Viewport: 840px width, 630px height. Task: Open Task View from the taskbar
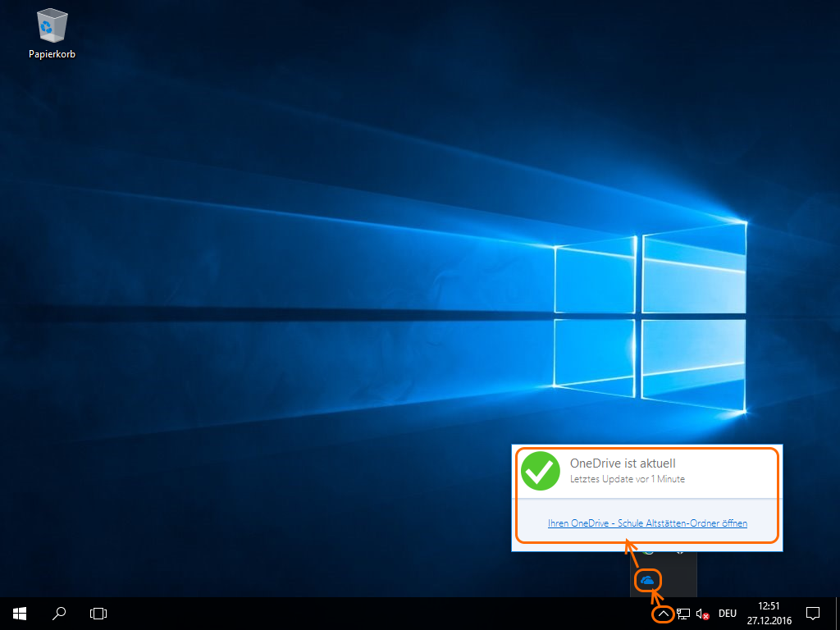coord(98,613)
